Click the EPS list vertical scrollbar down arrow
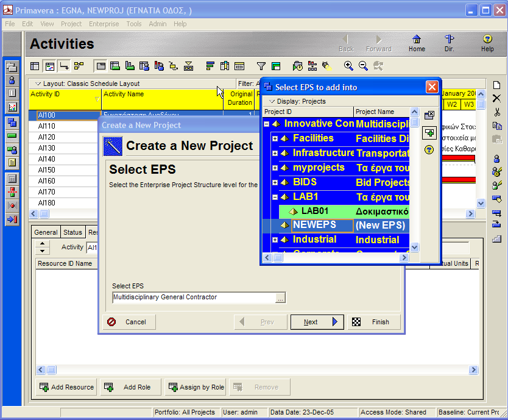Image resolution: width=508 pixels, height=420 pixels. [414, 247]
